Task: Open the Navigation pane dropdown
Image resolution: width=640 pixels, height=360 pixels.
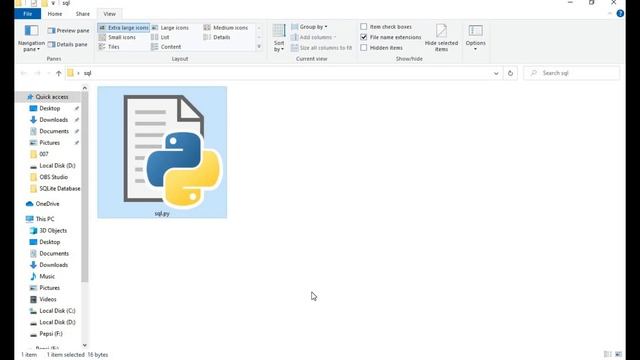Action: [31, 38]
